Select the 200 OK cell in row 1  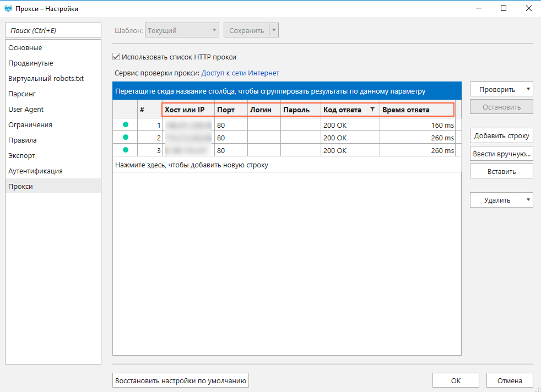pos(350,125)
